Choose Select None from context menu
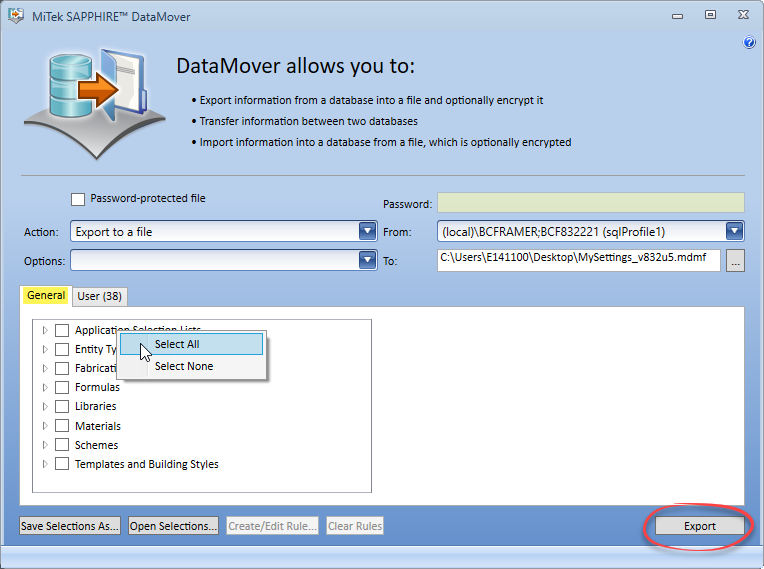 [191, 366]
